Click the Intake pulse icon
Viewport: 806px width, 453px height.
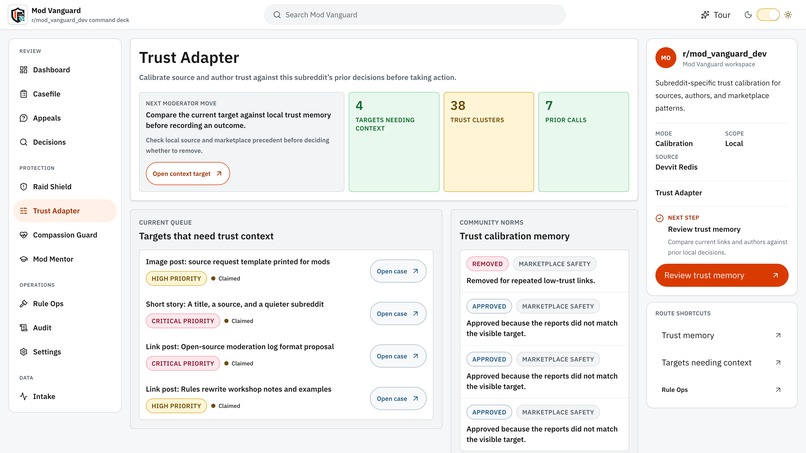click(24, 396)
